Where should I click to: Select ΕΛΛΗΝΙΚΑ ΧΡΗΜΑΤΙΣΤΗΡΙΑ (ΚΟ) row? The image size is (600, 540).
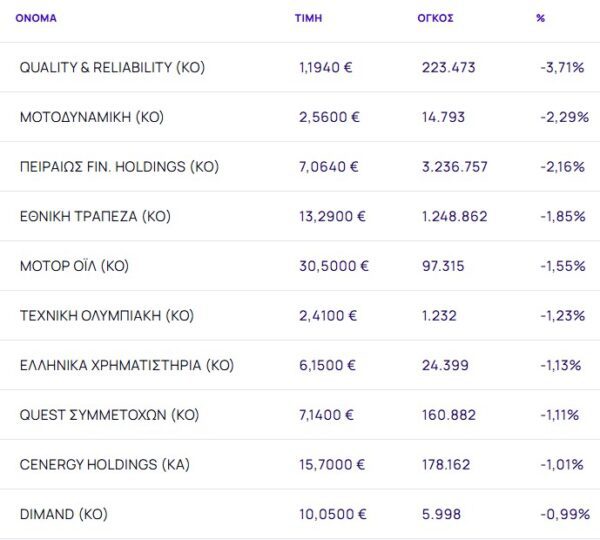(x=127, y=365)
